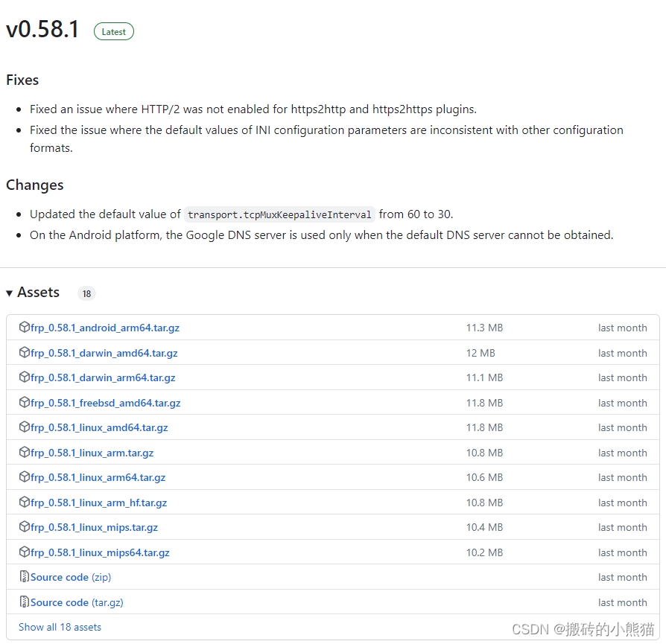The height and width of the screenshot is (644, 666).
Task: Click the package icon beside frp_0.58.1_freebsd_amd64.tar.gz
Action: [x=24, y=403]
